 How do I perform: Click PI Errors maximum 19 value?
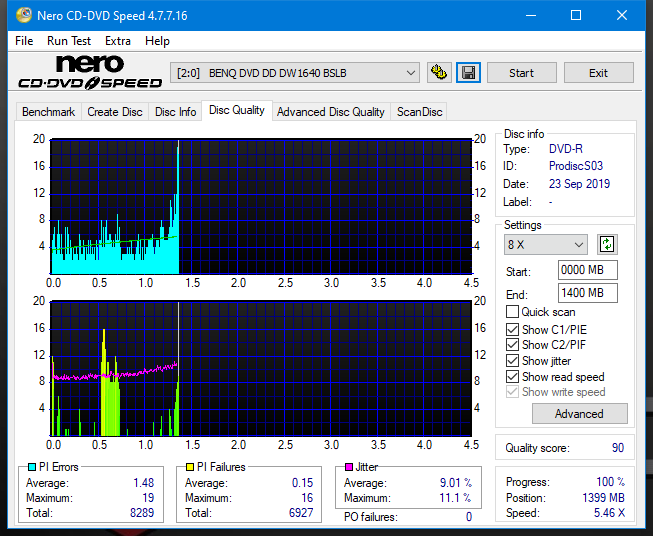(x=148, y=498)
